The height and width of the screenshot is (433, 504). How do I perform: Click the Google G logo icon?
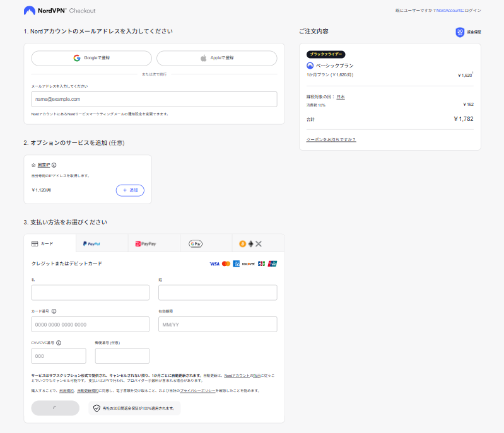pyautogui.click(x=77, y=58)
